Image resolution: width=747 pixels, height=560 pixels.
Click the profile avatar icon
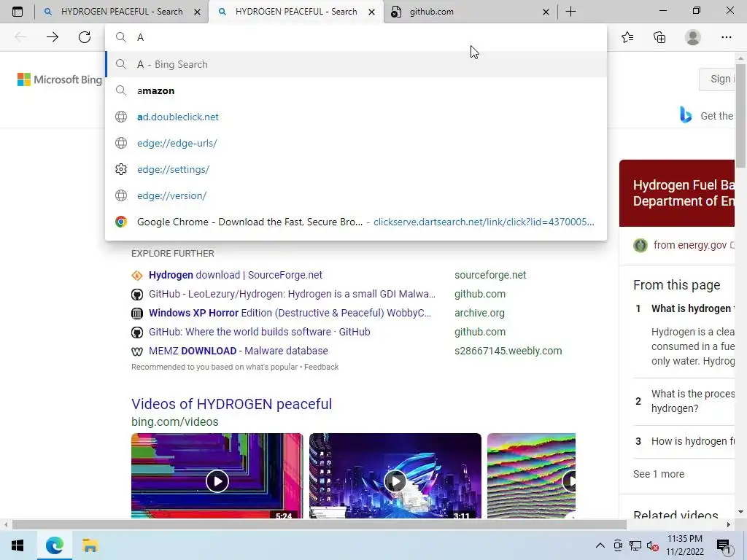(x=693, y=37)
